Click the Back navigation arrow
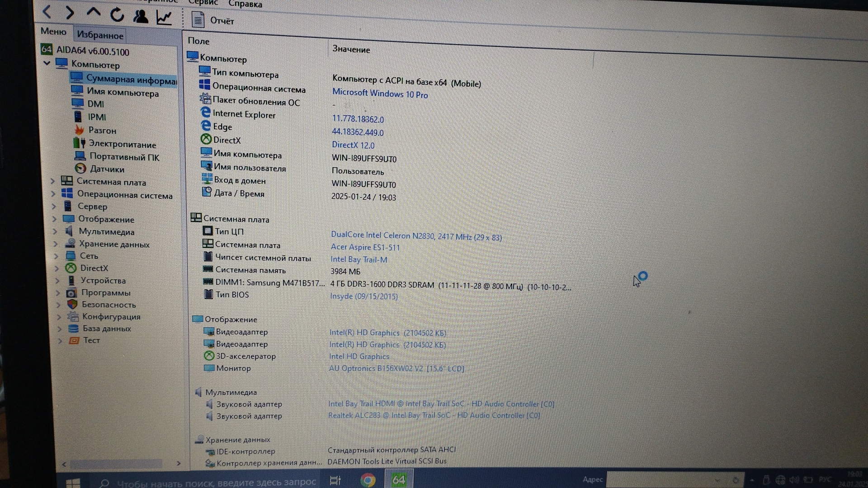 coord(47,11)
